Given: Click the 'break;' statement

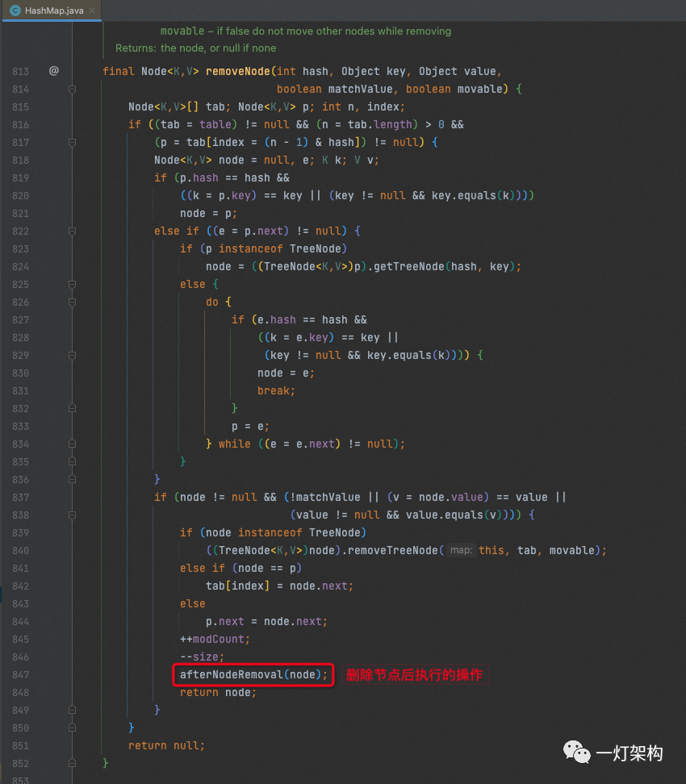Looking at the screenshot, I should [x=276, y=391].
